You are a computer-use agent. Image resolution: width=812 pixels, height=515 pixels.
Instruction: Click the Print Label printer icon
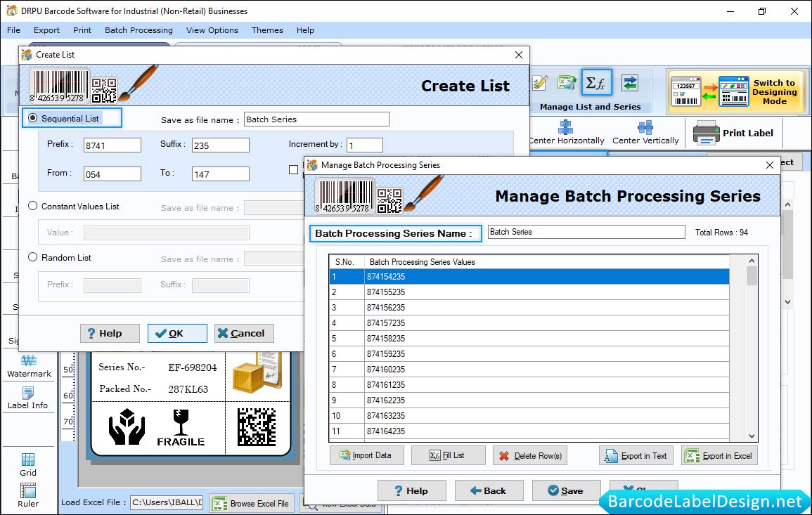(706, 133)
